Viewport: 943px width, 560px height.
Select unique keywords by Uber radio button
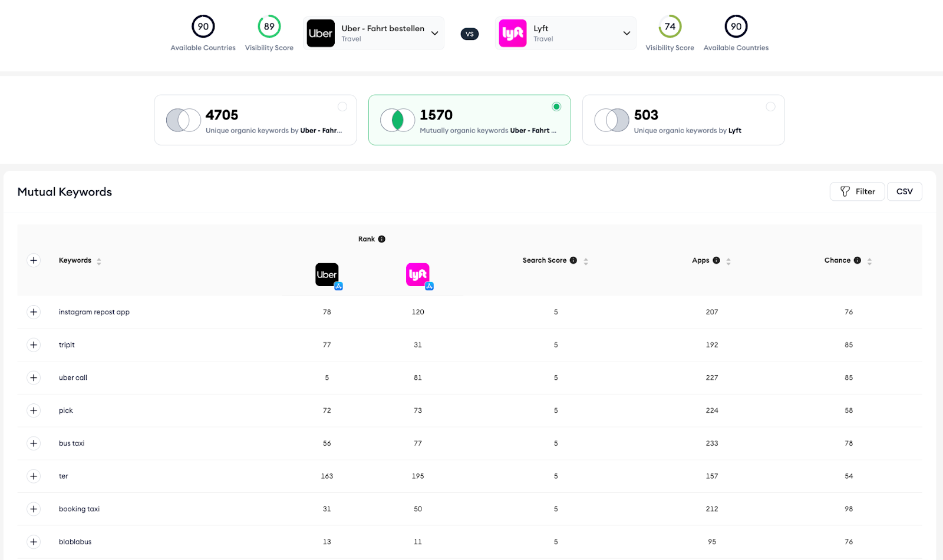pos(342,107)
